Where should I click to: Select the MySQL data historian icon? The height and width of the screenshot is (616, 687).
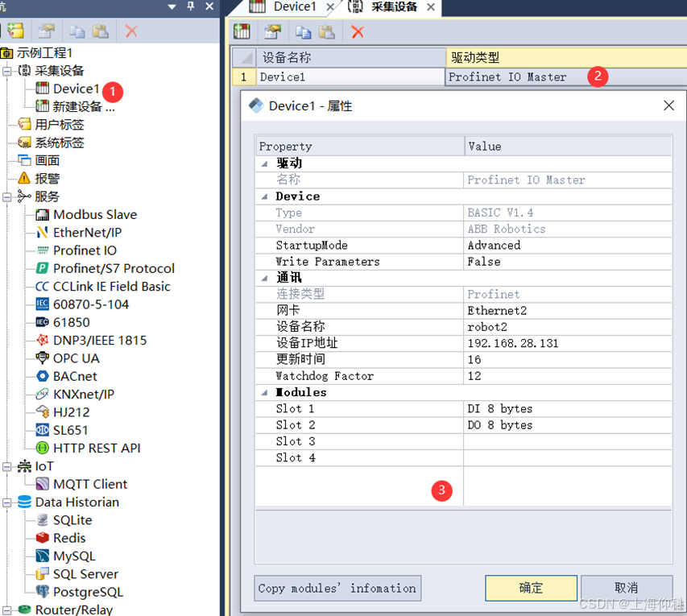point(42,556)
